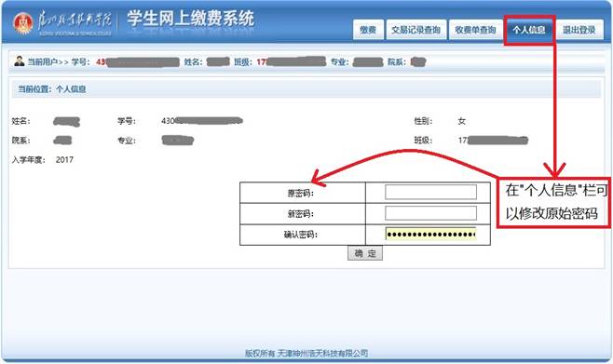Switch to the 交易记录查询 tab
The width and height of the screenshot is (613, 364).
point(415,30)
